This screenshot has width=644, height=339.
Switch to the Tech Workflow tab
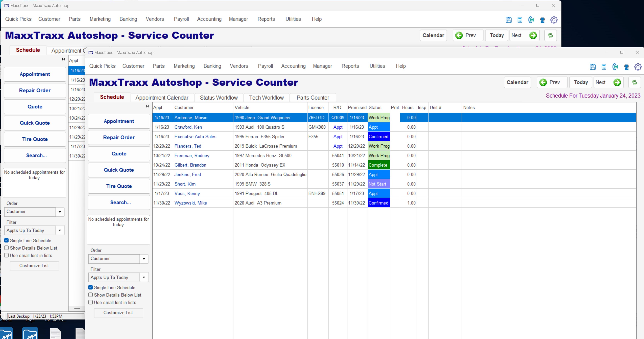(266, 98)
